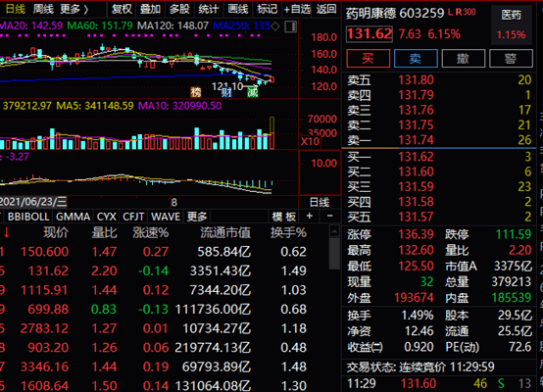
Task: Click the 医药 sector badge
Action: tap(512, 15)
